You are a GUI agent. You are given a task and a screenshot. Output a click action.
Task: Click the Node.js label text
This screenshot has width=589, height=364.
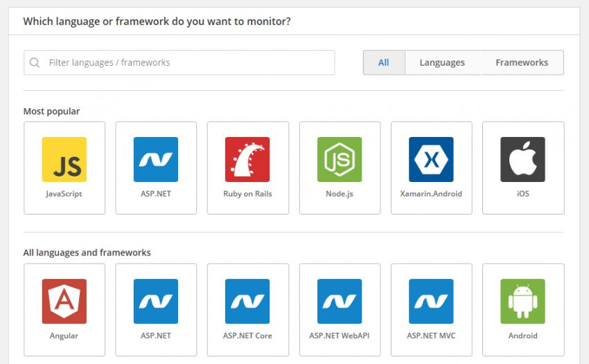[x=340, y=194]
